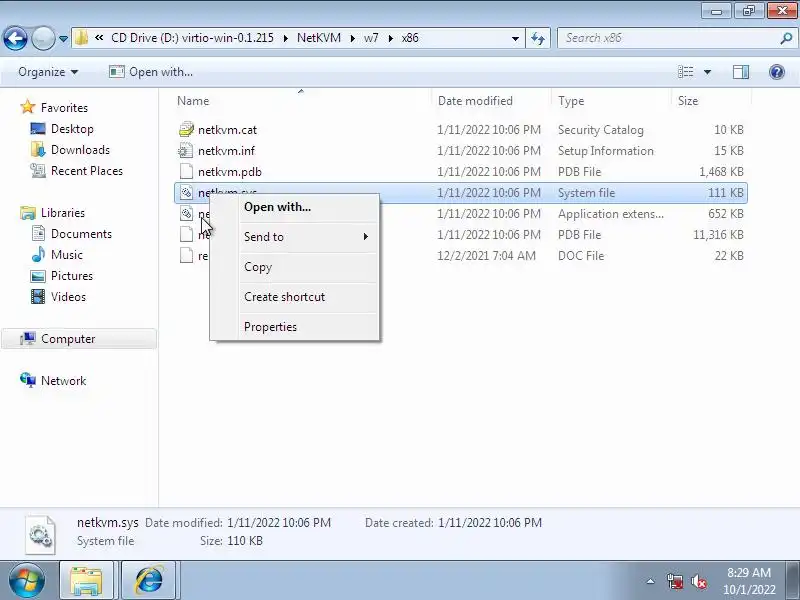Viewport: 800px width, 600px height.
Task: Click the folder icon in address bar
Action: pyautogui.click(x=81, y=38)
